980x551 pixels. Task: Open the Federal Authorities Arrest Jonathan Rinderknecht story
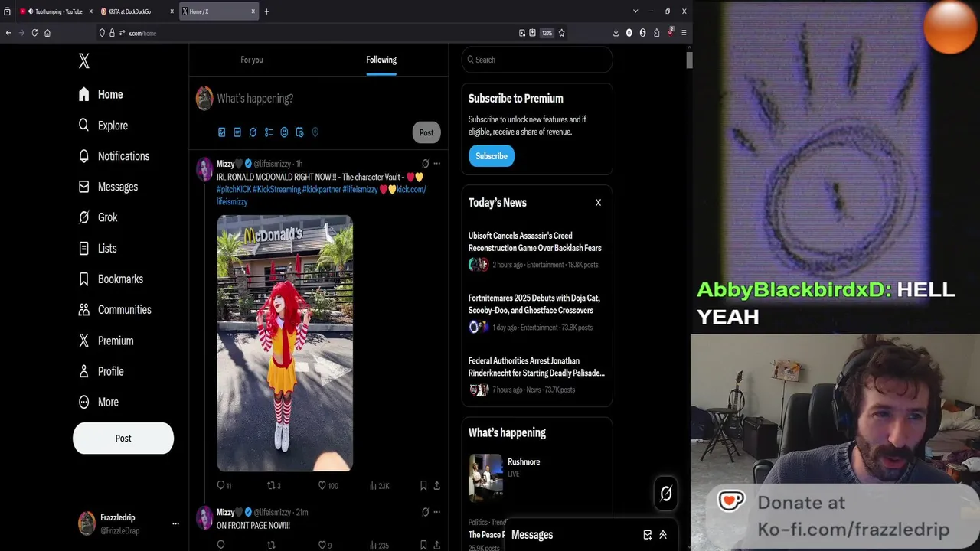(537, 375)
